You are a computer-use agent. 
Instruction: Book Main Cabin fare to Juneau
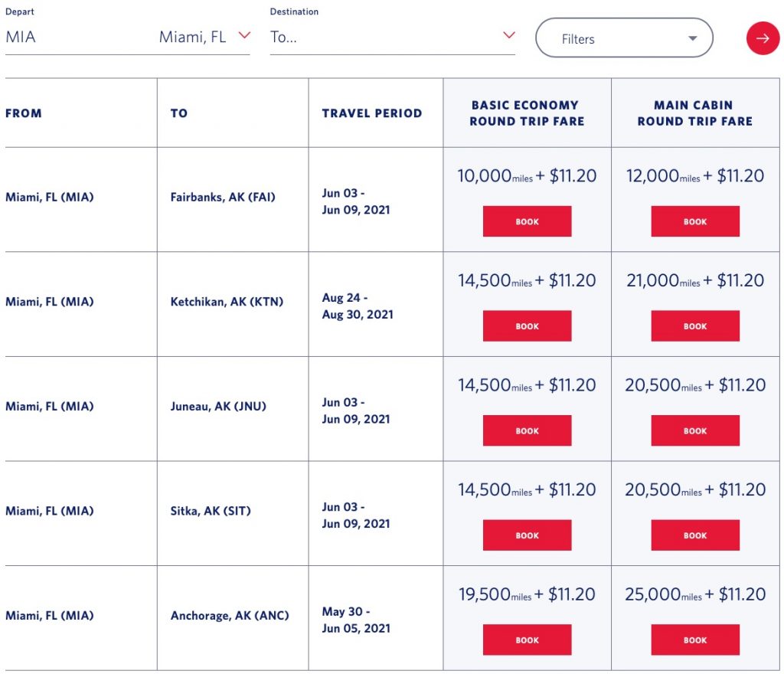click(695, 430)
